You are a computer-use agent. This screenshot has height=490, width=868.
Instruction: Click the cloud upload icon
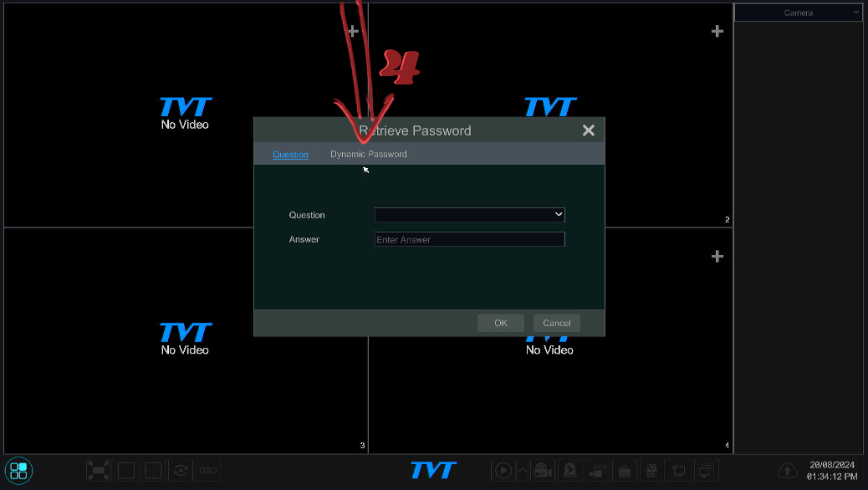[787, 471]
